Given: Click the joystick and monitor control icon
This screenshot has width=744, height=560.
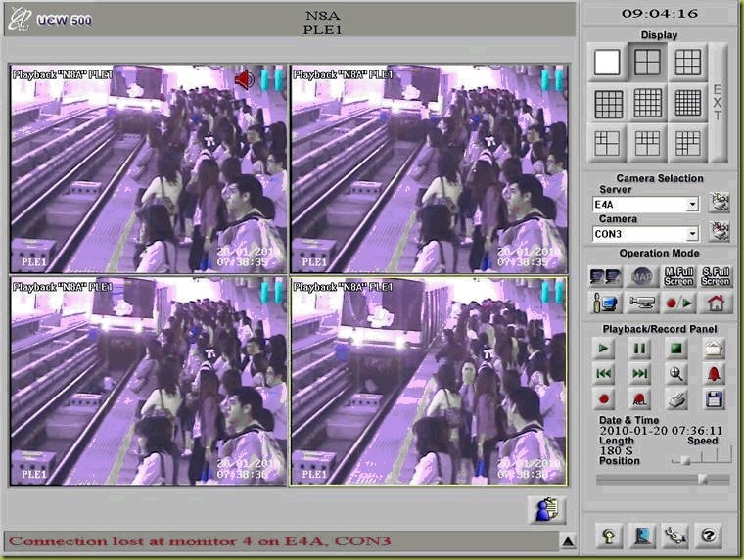Looking at the screenshot, I should pos(605,303).
